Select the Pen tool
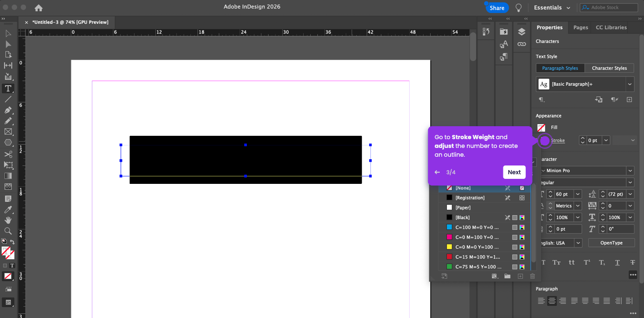This screenshot has height=318, width=644. [8, 110]
